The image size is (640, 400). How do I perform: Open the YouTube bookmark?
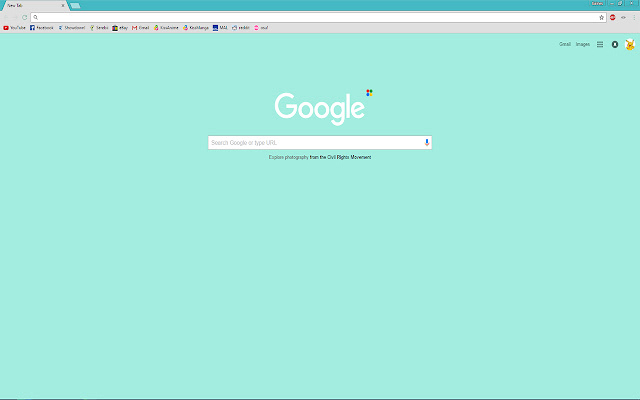14,28
